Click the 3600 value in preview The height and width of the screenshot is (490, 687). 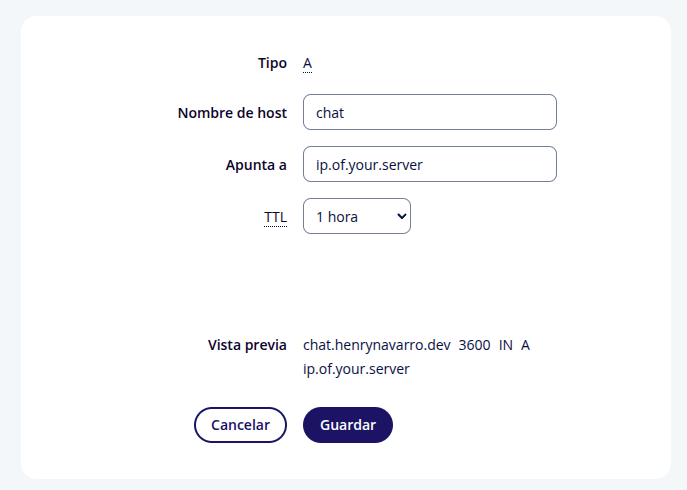pos(474,345)
